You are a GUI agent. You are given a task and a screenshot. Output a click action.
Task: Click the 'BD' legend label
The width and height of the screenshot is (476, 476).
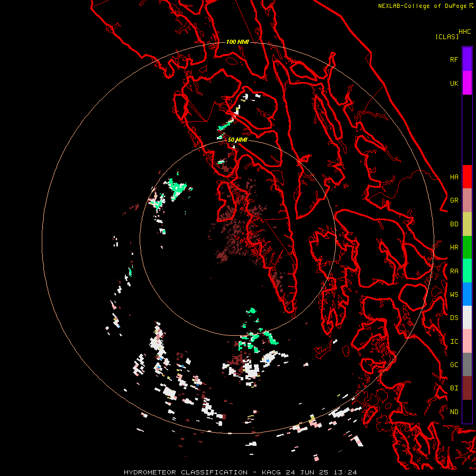454,224
